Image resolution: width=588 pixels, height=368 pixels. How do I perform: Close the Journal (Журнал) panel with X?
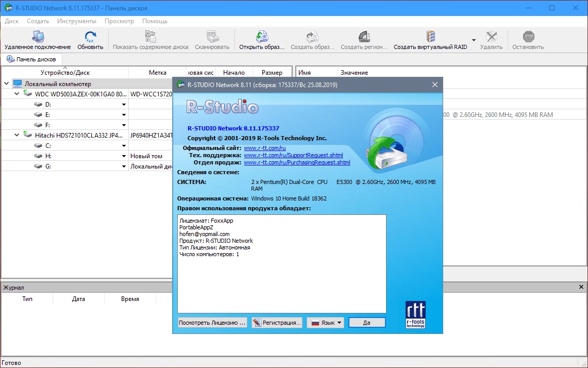tap(581, 287)
